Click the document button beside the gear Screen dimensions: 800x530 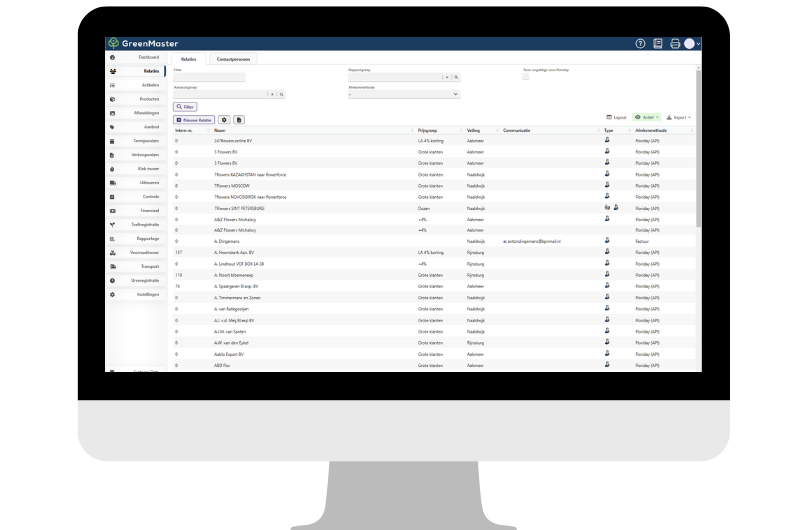[x=239, y=120]
